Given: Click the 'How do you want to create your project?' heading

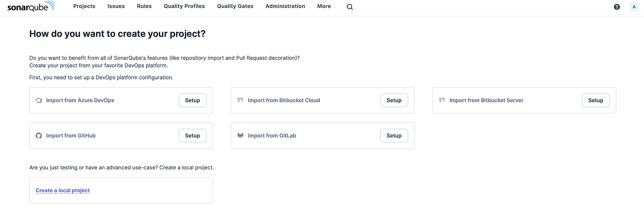Looking at the screenshot, I should pos(117,34).
